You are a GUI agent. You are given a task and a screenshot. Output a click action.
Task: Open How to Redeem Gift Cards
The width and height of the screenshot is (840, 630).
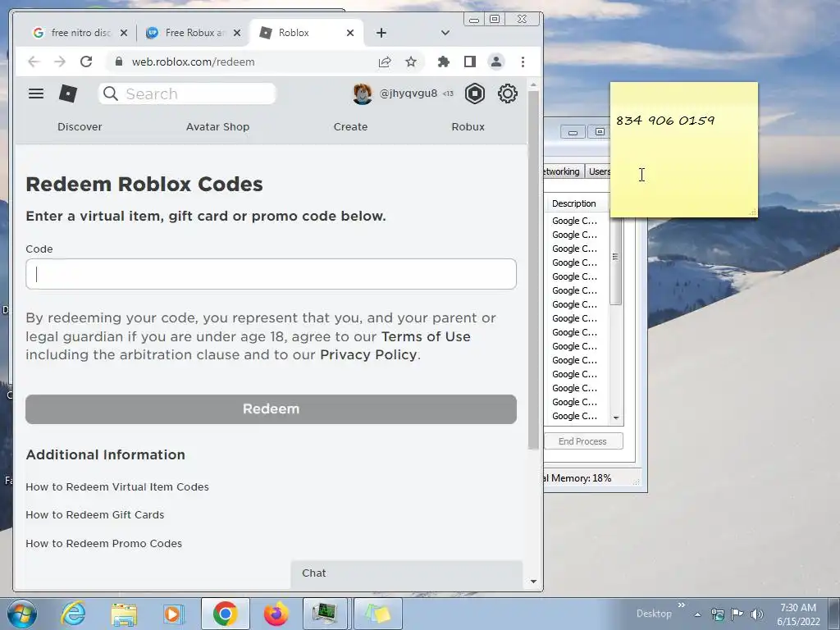point(95,515)
